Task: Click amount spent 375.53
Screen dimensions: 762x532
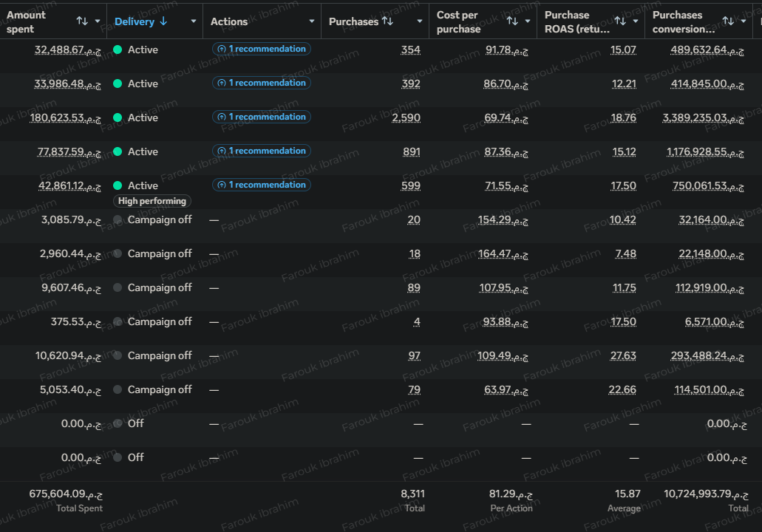Action: pos(76,322)
